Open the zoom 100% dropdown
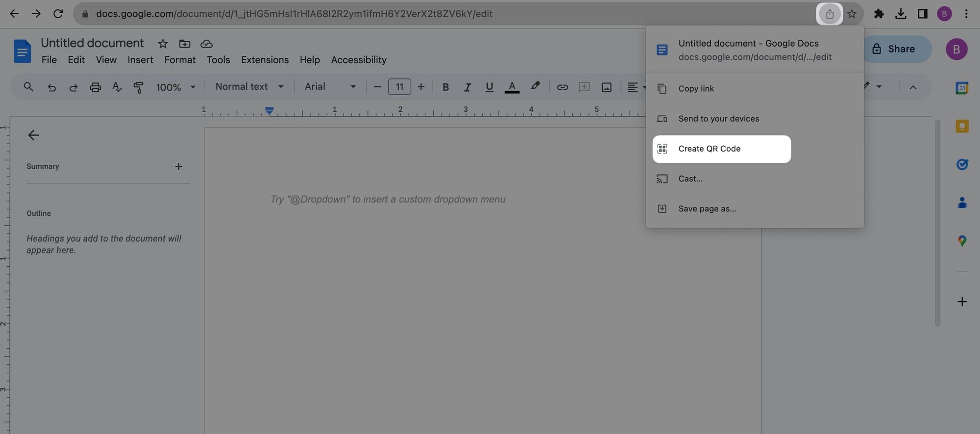 (175, 87)
